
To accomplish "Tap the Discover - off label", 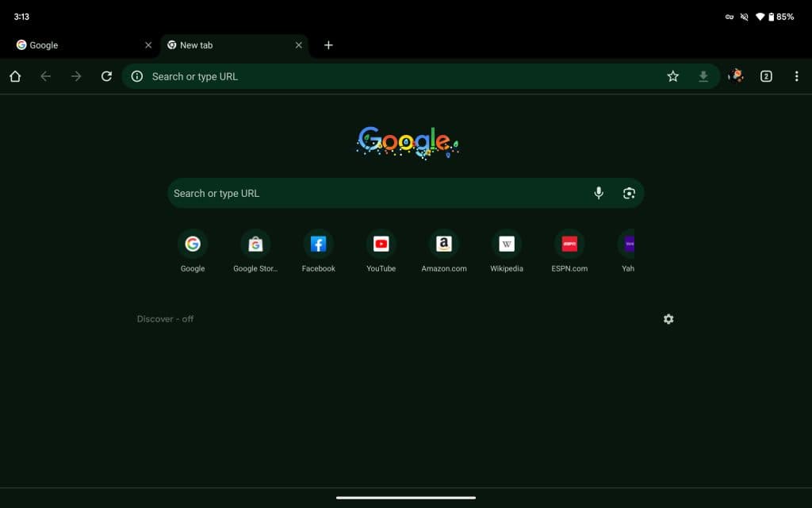I will coord(165,319).
